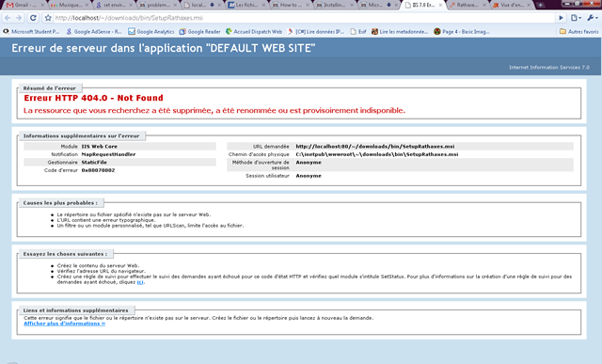This screenshot has height=364, width=602.
Task: Click Erreur de serveur page title
Action: pyautogui.click(x=163, y=48)
